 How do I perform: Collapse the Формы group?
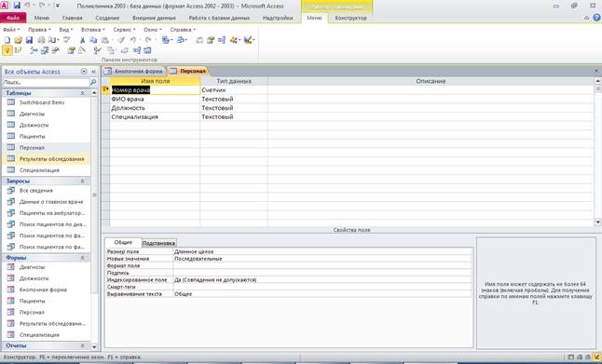pos(82,258)
